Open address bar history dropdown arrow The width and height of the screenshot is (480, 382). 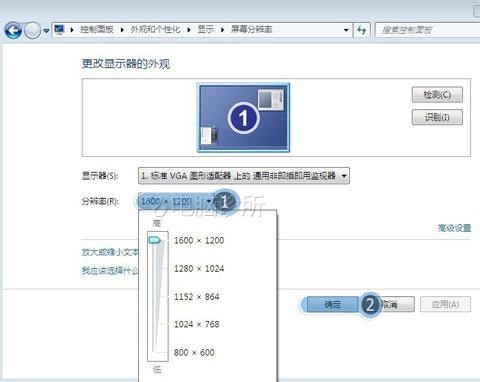[346, 30]
